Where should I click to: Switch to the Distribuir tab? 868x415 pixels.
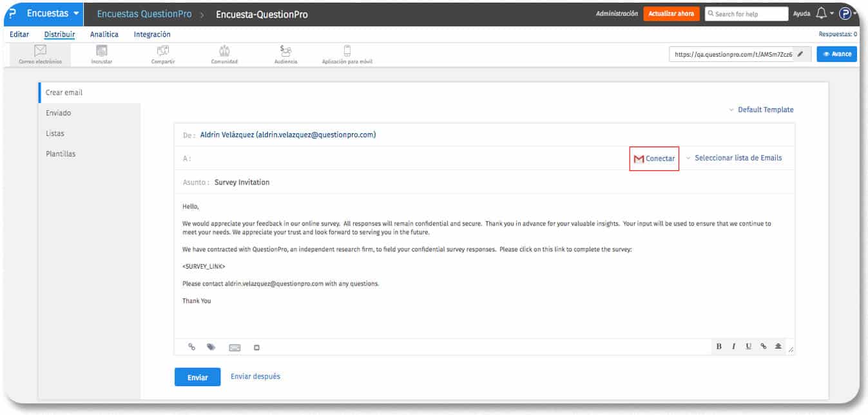point(59,35)
